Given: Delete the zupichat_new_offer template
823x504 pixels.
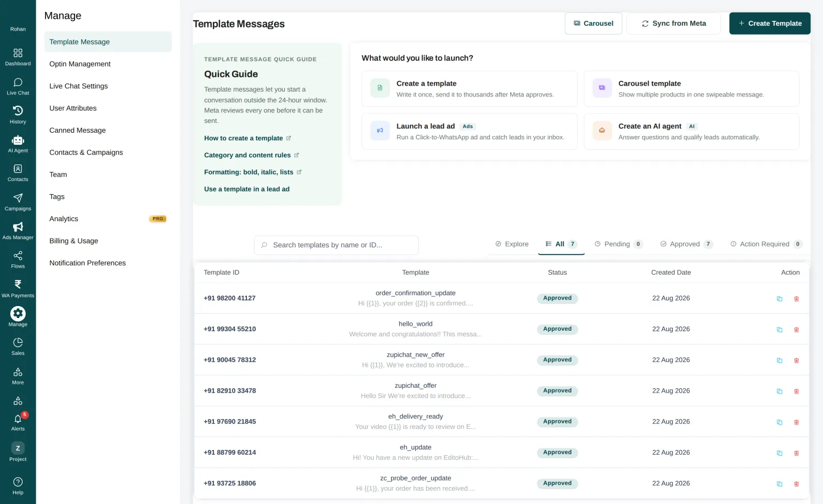Looking at the screenshot, I should coord(796,360).
